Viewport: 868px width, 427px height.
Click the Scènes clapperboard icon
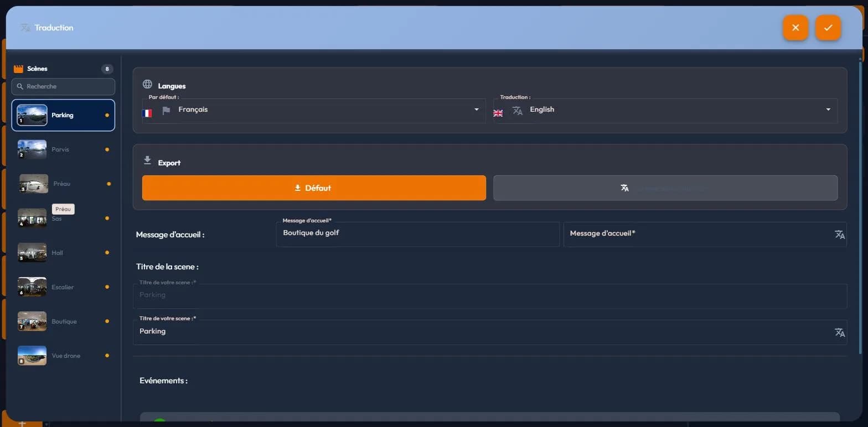coord(18,69)
